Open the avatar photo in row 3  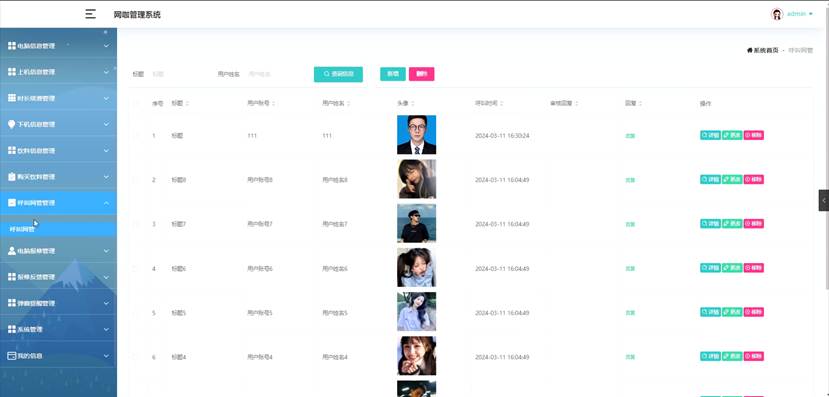[417, 223]
